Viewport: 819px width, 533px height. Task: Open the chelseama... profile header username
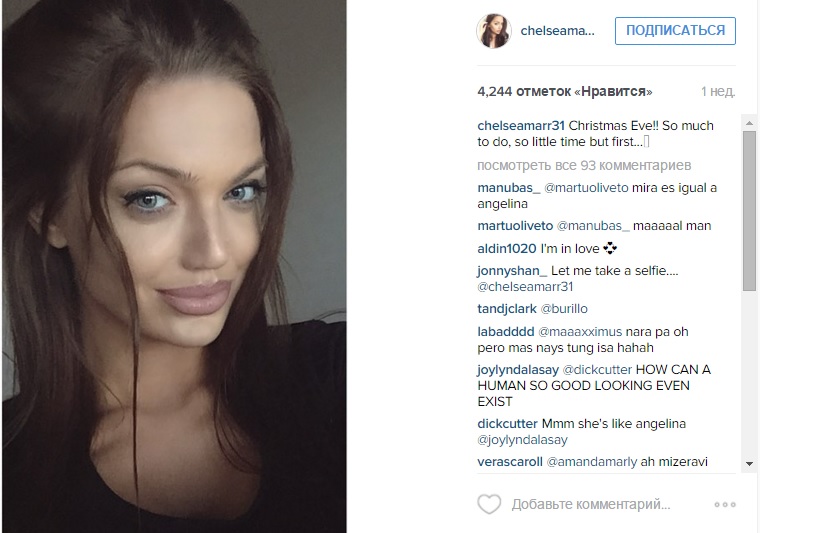pos(557,31)
